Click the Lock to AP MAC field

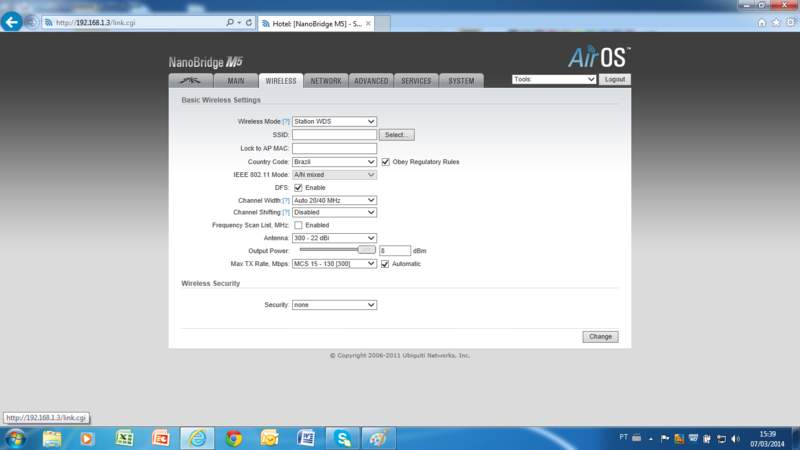[x=334, y=148]
